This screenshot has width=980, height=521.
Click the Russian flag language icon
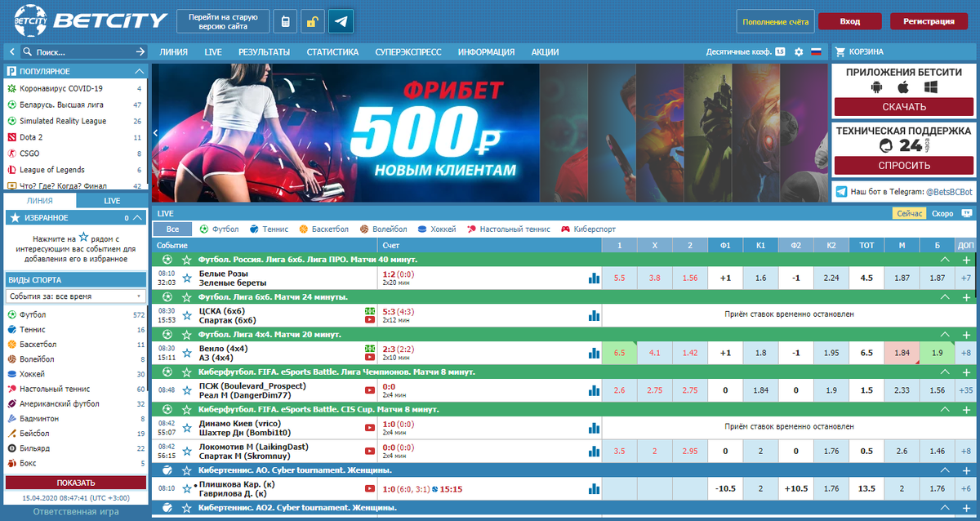click(816, 51)
